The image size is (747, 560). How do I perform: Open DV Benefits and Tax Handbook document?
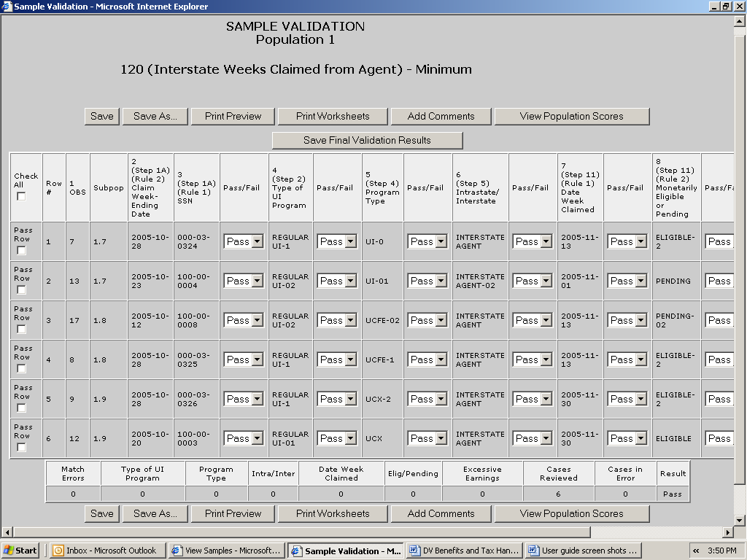[x=463, y=551]
